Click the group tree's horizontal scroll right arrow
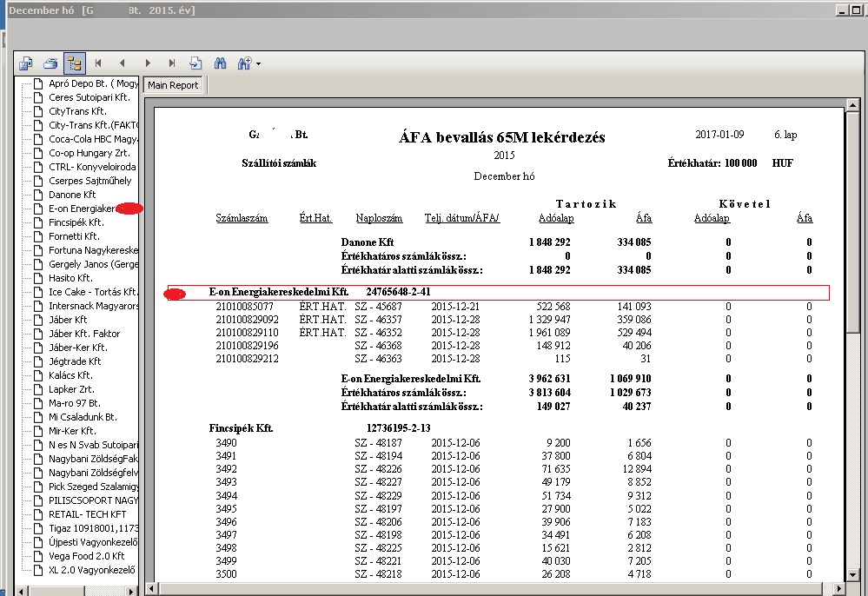 coord(131,591)
